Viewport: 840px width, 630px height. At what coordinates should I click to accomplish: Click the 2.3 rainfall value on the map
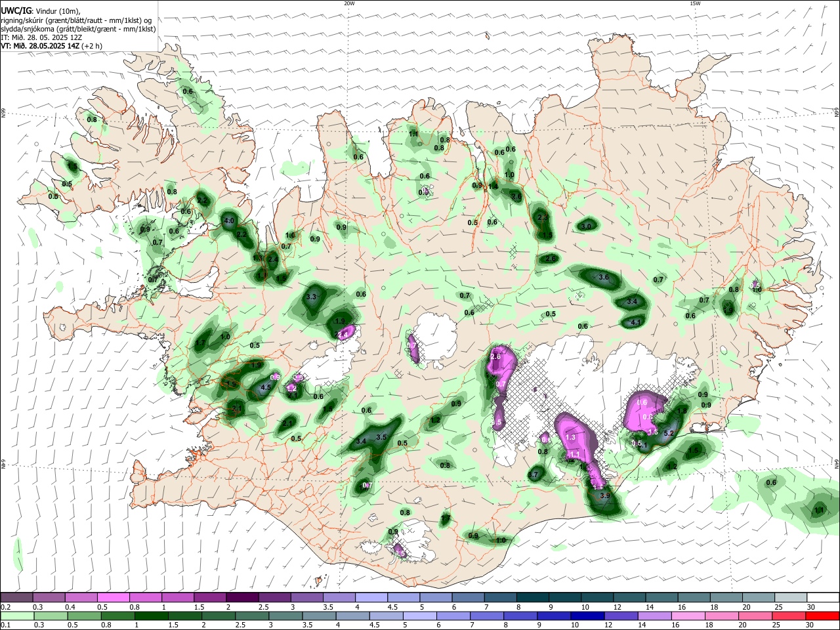543,217
